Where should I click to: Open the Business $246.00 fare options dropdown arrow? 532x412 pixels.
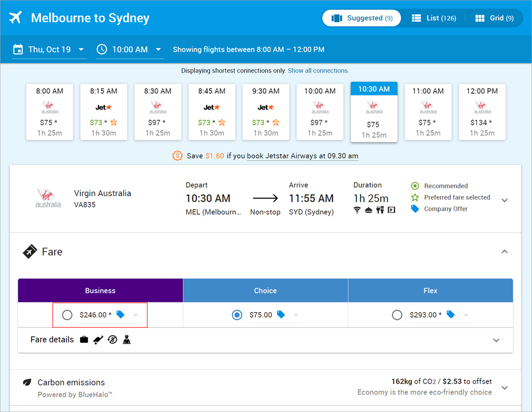point(136,315)
